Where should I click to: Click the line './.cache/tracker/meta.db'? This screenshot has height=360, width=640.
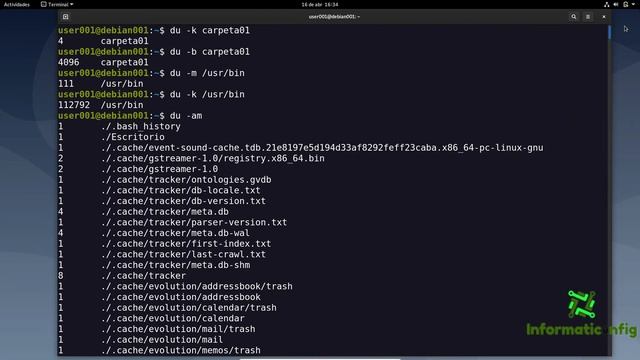tap(164, 211)
